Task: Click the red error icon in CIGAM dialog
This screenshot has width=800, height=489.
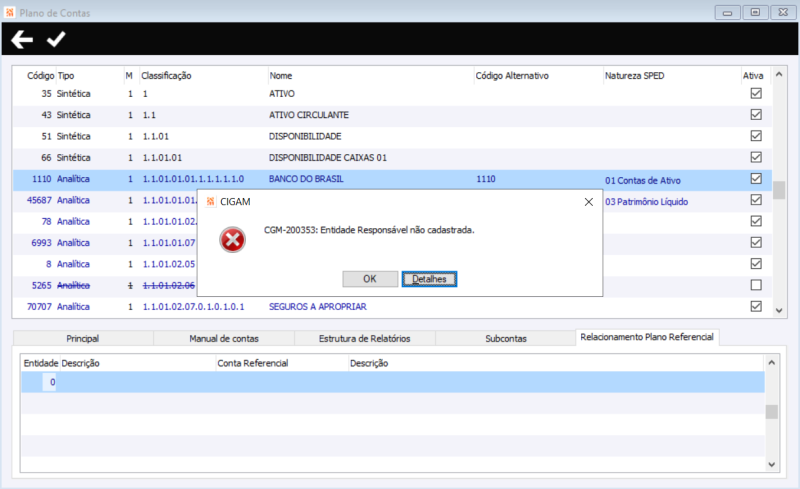Action: [x=232, y=239]
